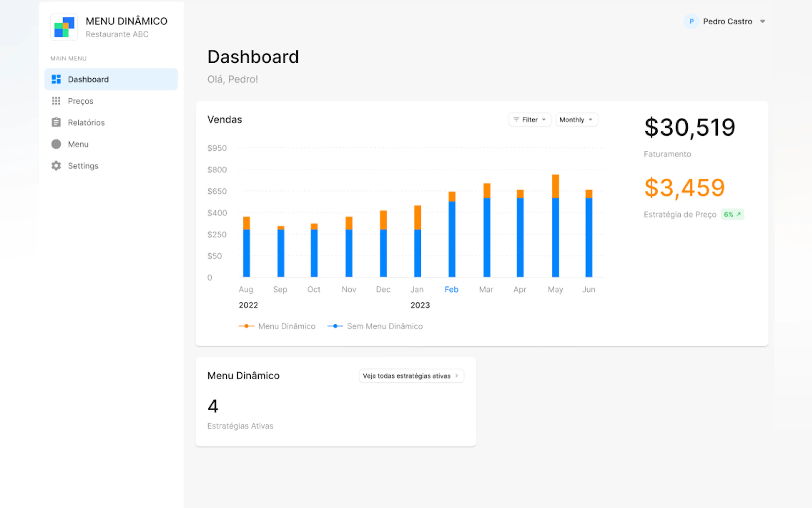
Task: Click the Relatórios clipboard icon
Action: click(56, 122)
